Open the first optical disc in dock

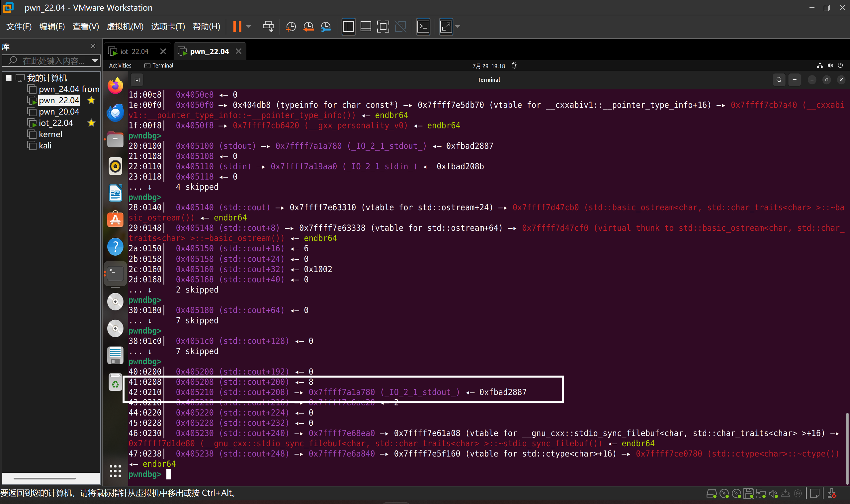pyautogui.click(x=115, y=301)
